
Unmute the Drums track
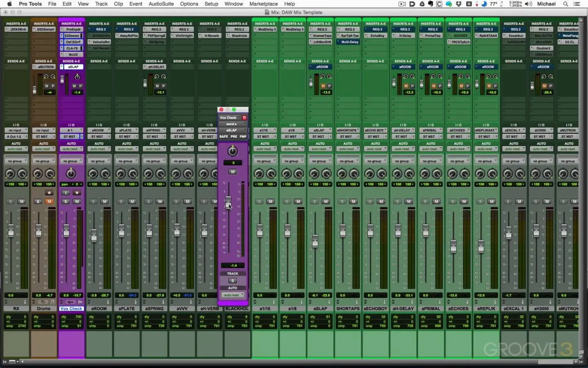coord(49,202)
